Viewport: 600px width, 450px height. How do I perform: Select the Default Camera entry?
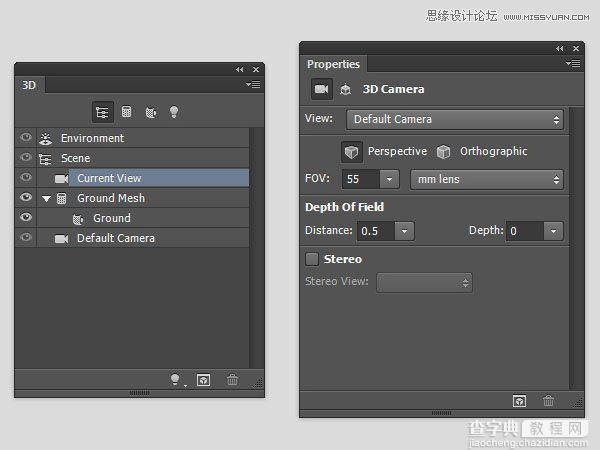pyautogui.click(x=116, y=238)
